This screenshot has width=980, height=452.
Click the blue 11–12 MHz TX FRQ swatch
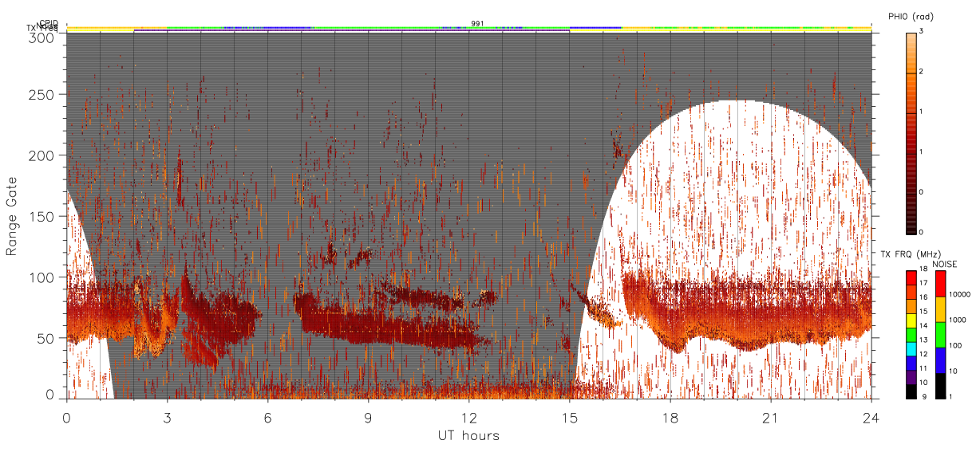[x=911, y=364]
